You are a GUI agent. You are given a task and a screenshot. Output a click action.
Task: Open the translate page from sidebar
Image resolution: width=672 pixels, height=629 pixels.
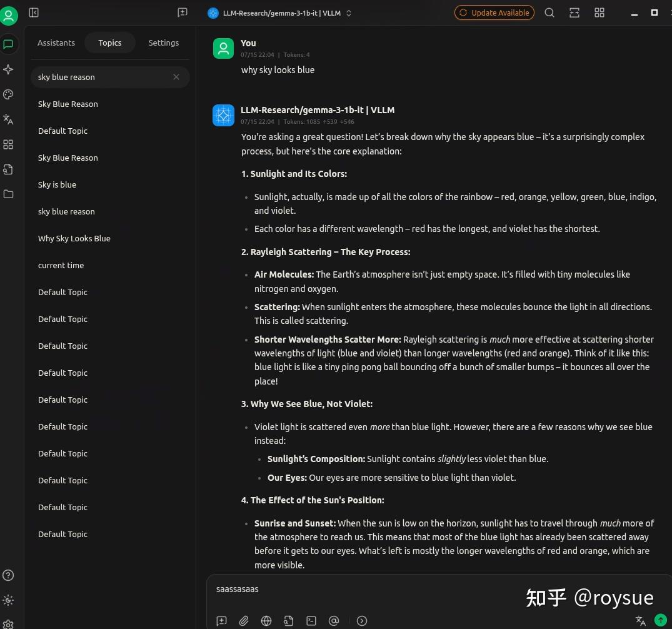click(x=8, y=119)
